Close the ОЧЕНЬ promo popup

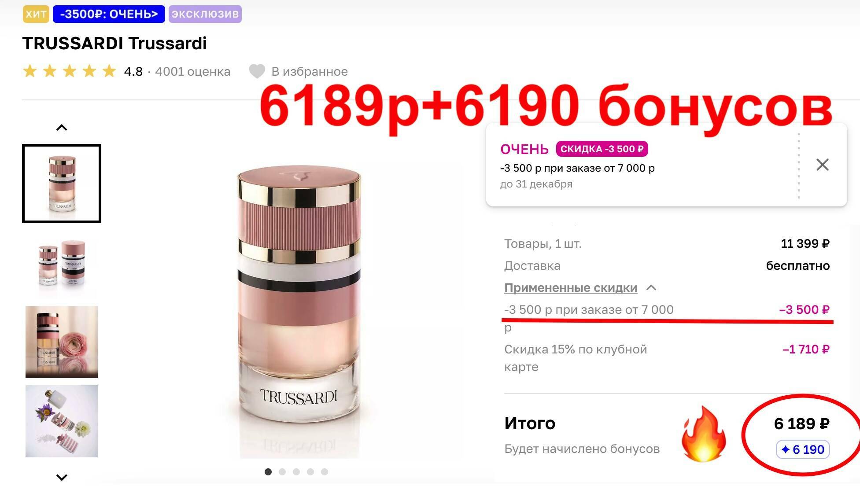pos(822,165)
